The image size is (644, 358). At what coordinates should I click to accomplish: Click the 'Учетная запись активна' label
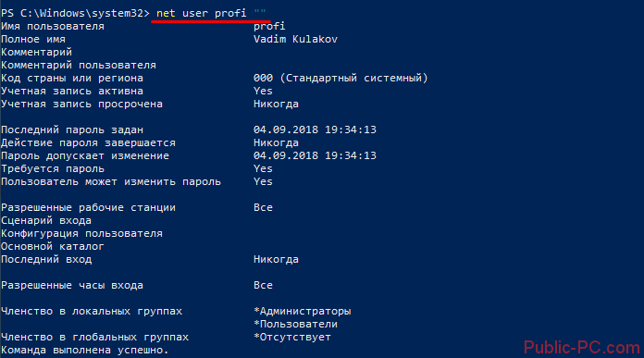coord(72,92)
